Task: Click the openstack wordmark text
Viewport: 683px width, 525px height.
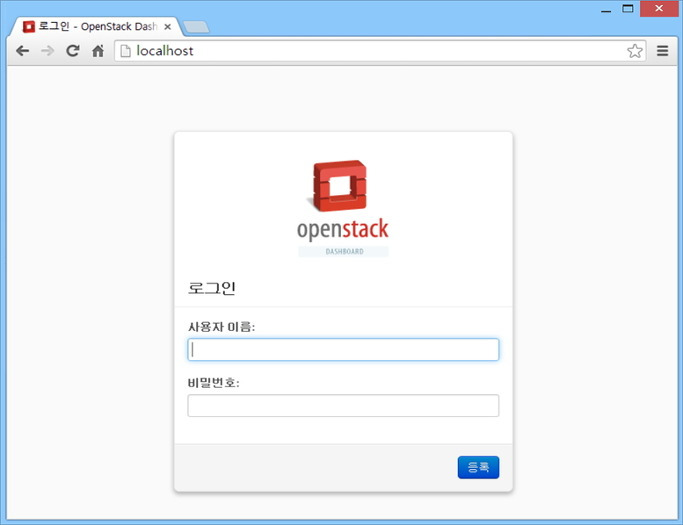Action: click(343, 229)
